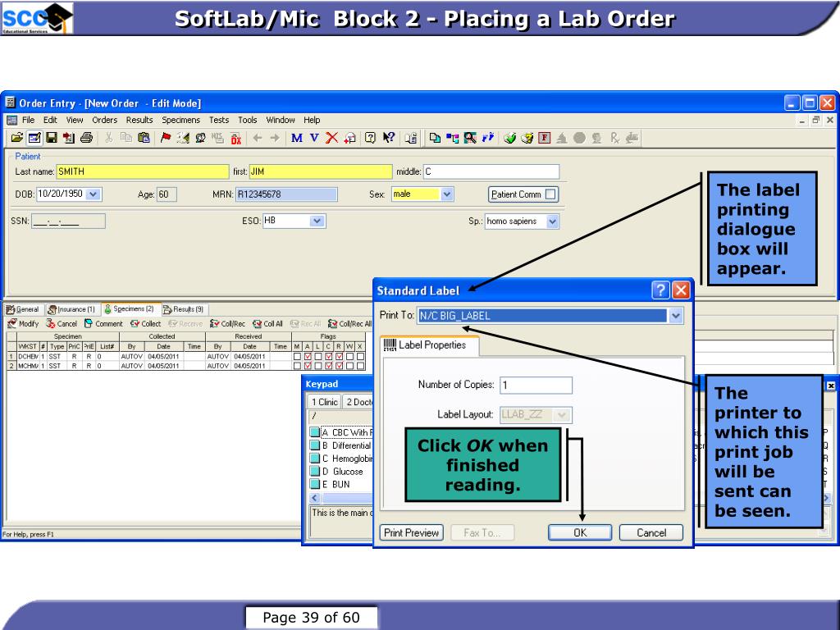Screen dimensions: 840x630
Task: Uncheck R flag for MCHM specimen row
Action: [x=339, y=366]
